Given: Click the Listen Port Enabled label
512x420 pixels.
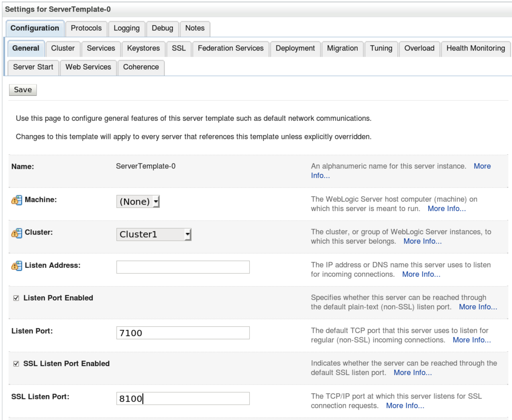Looking at the screenshot, I should tap(58, 298).
